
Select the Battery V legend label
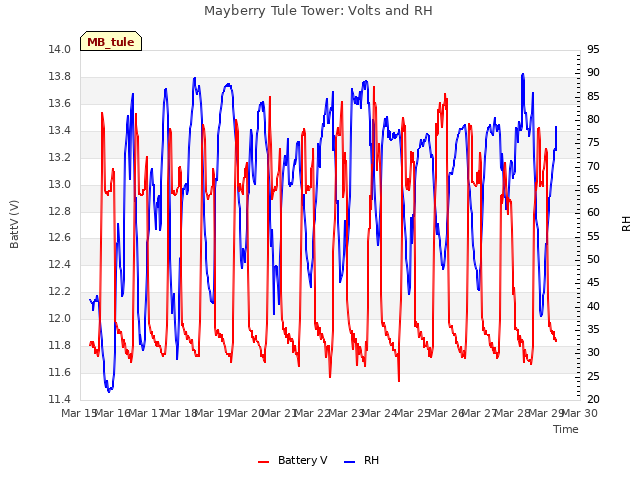pyautogui.click(x=302, y=460)
